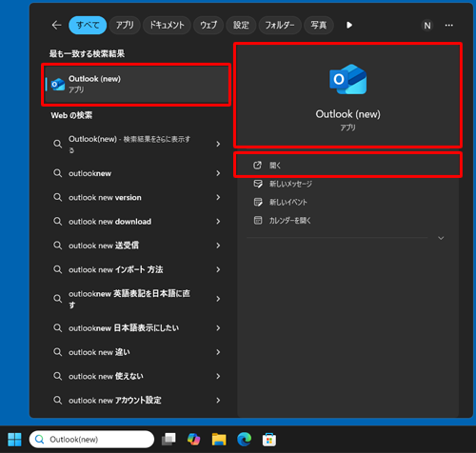Click the カレンダーを開く calendar icon

click(x=258, y=220)
